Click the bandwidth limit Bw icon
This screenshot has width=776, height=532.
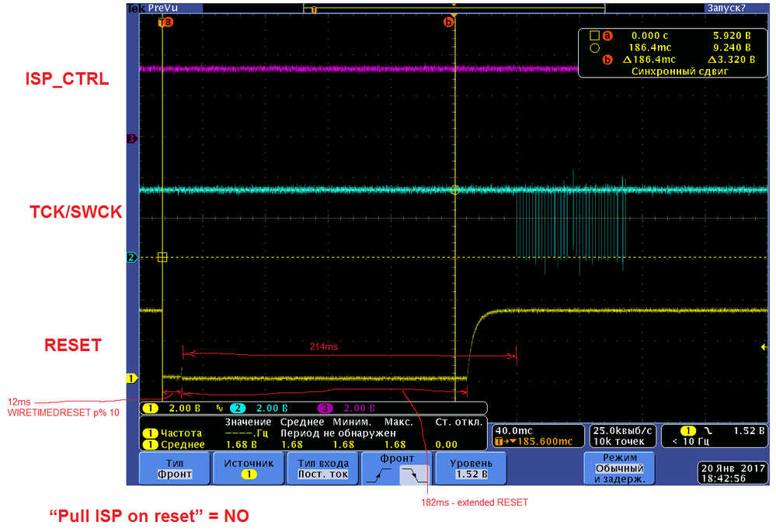pos(219,409)
